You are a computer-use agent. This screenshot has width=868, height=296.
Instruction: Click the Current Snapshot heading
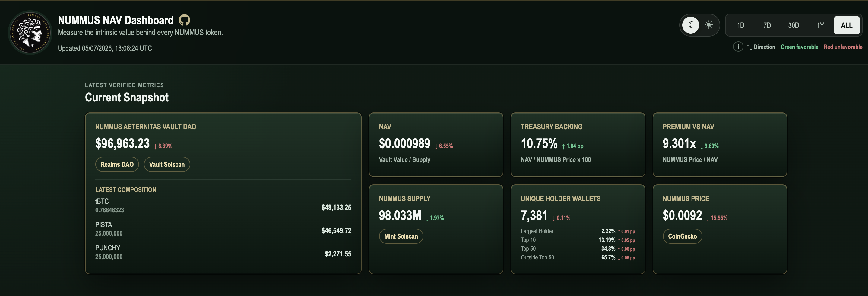127,97
